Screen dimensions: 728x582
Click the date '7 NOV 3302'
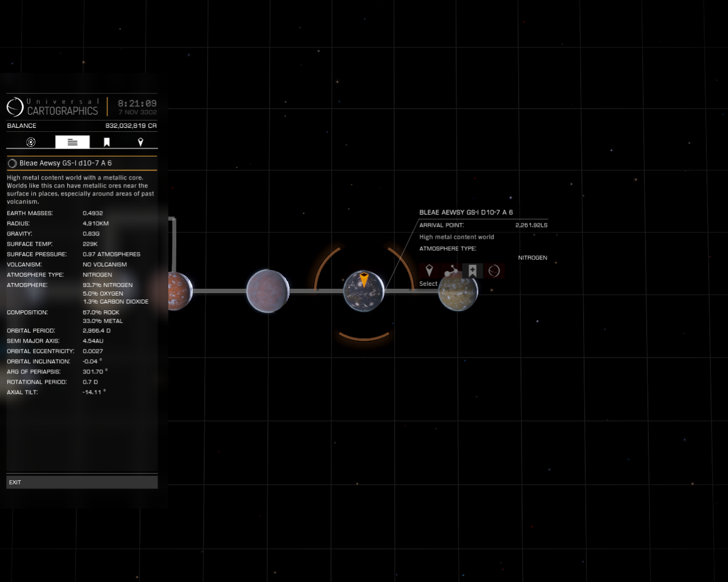tap(137, 113)
